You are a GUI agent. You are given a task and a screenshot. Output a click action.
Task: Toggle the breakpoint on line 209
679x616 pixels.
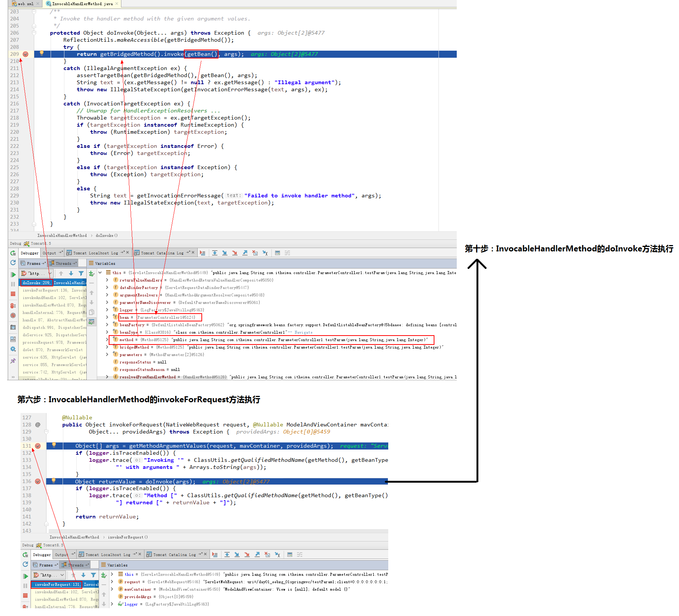pos(26,54)
